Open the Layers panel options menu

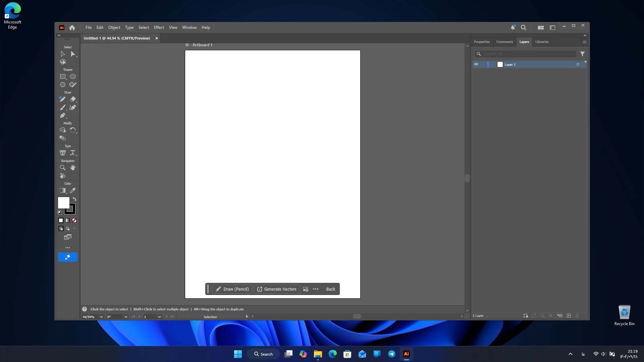(584, 42)
